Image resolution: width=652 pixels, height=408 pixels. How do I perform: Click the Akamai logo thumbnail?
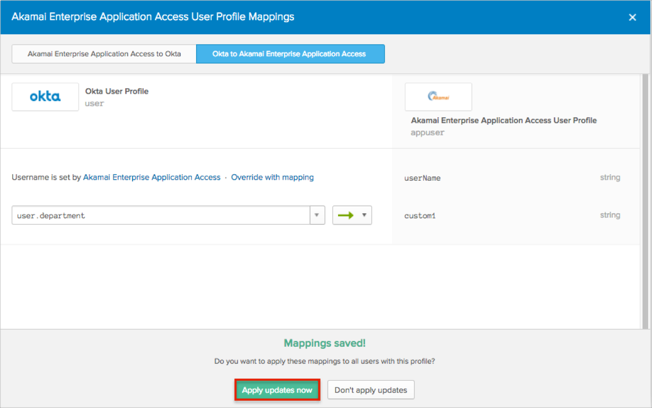(438, 97)
